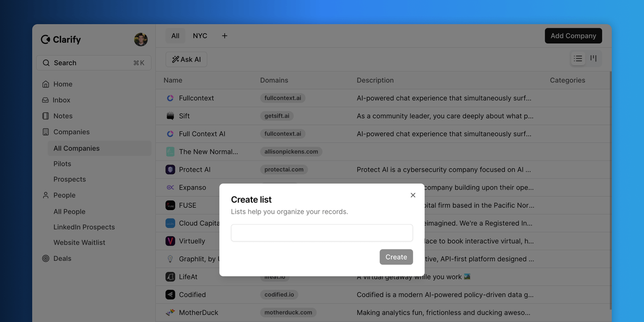Click the Clarify logo icon
The width and height of the screenshot is (644, 322).
point(45,39)
